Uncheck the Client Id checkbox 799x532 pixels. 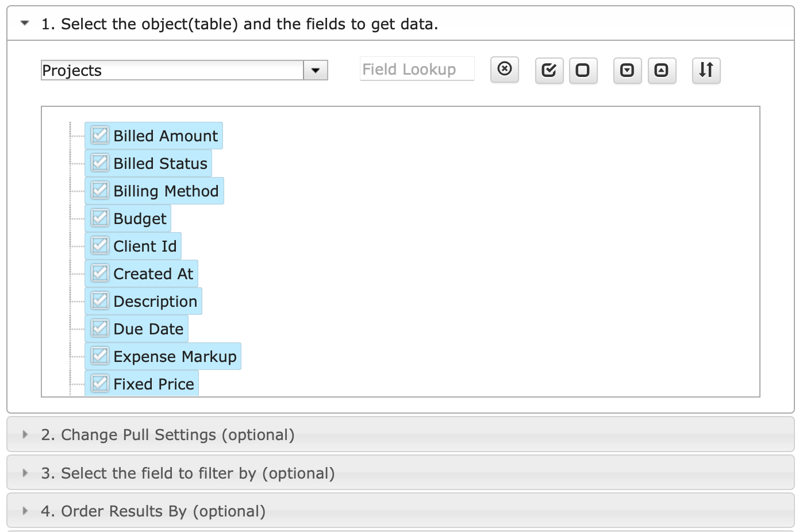click(x=100, y=245)
